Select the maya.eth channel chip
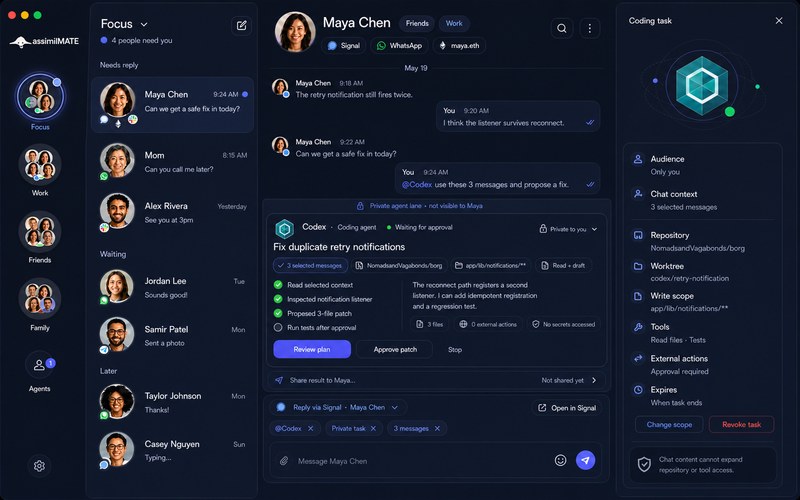Viewport: 800px width, 500px height. (459, 45)
